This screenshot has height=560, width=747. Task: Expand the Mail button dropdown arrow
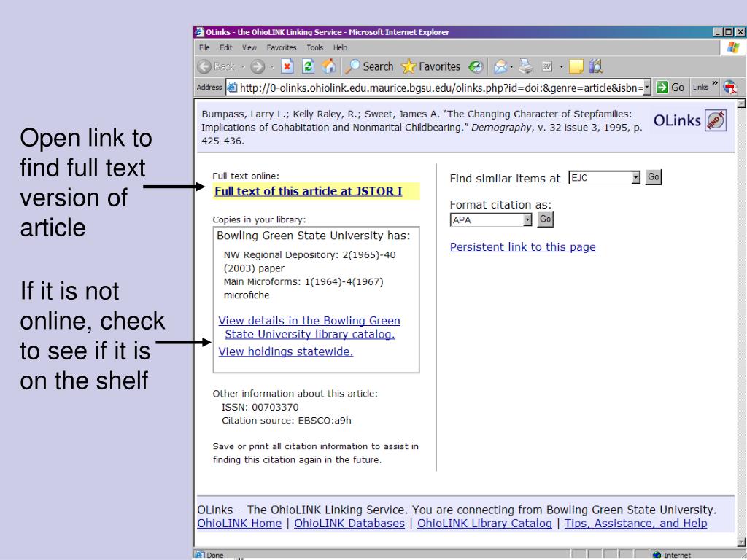[511, 66]
